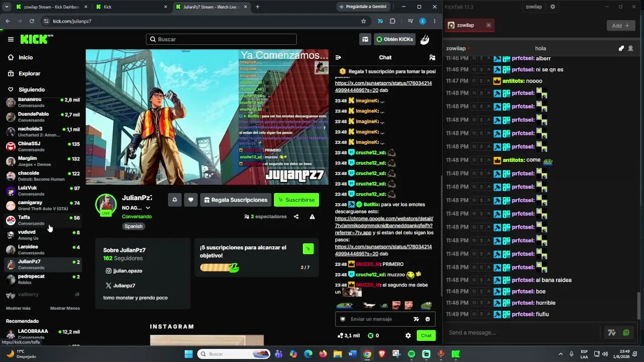644x362 pixels.
Task: Click Regala Suscripciones button
Action: click(236, 200)
